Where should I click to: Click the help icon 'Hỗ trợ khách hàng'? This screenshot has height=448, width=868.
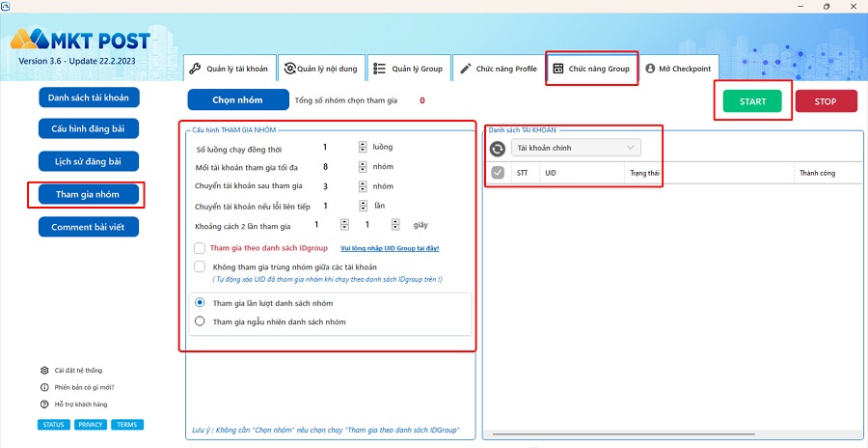44,404
